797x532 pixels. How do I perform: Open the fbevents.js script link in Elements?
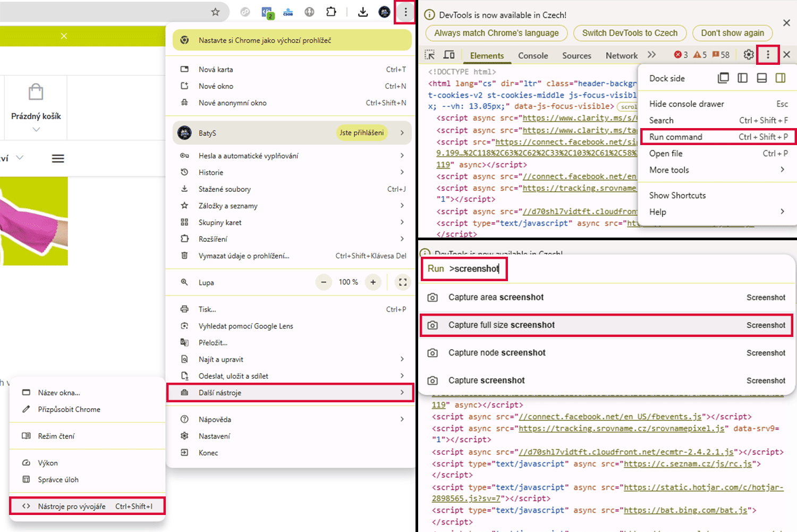(x=610, y=417)
